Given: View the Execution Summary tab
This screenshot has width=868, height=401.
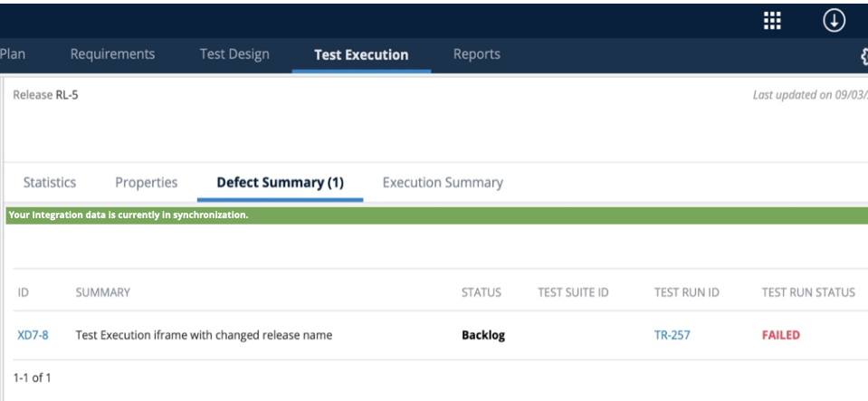Looking at the screenshot, I should pos(443,182).
